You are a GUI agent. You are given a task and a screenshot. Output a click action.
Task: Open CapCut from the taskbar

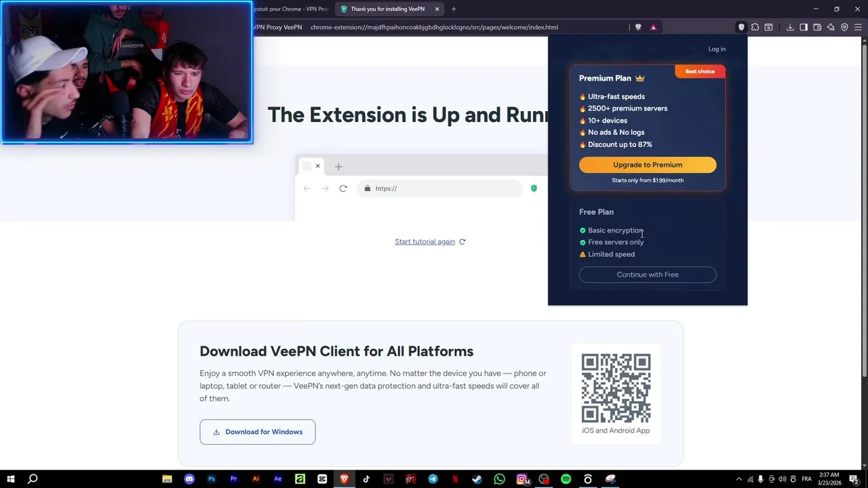tap(322, 479)
